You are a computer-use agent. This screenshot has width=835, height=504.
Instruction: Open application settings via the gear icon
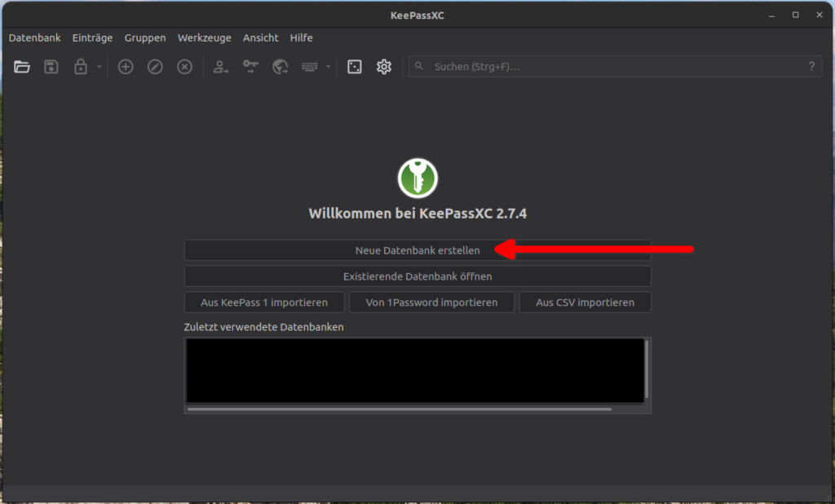(383, 67)
